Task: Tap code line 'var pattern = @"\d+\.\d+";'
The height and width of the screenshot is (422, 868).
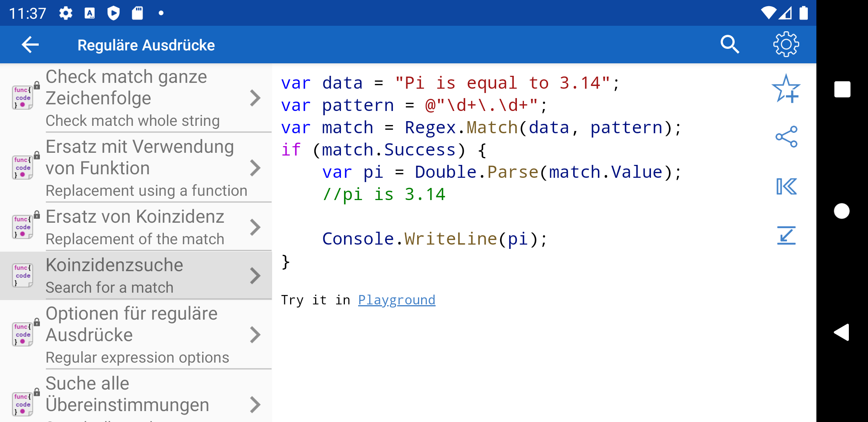Action: point(414,105)
